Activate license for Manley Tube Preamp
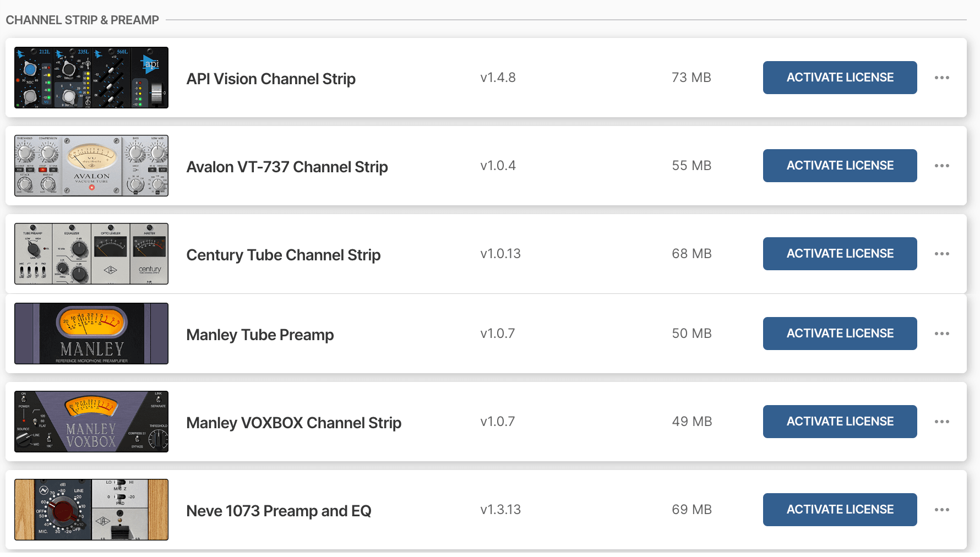This screenshot has width=980, height=557. coord(840,334)
